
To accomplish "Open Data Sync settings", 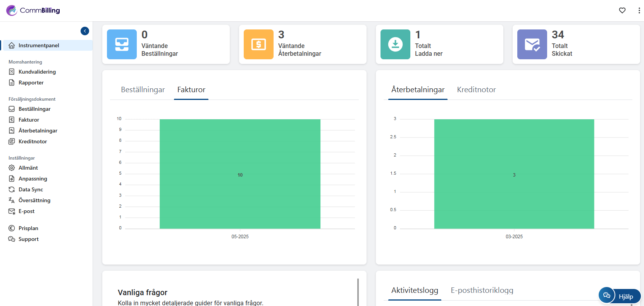I will tap(31, 189).
